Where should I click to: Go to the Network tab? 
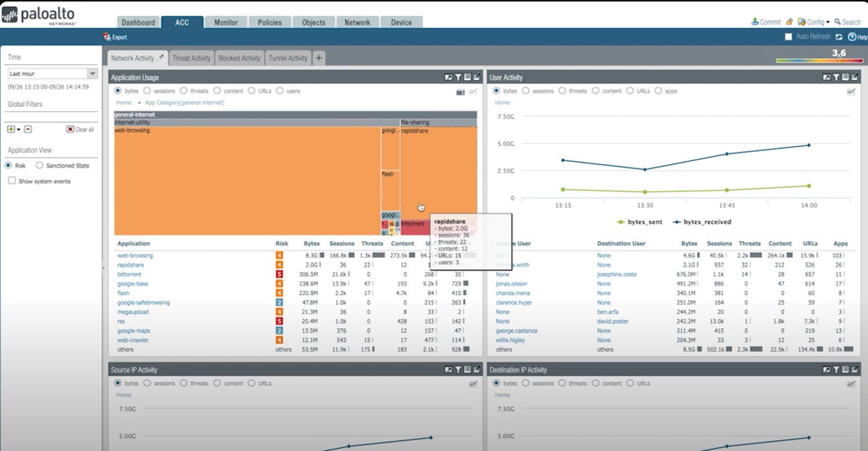click(357, 22)
